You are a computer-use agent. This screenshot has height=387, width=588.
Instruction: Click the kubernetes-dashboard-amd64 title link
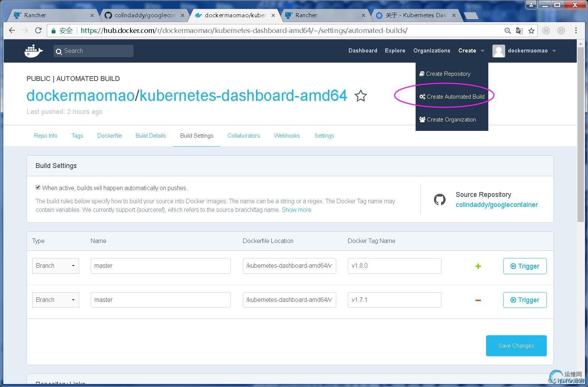tap(243, 96)
